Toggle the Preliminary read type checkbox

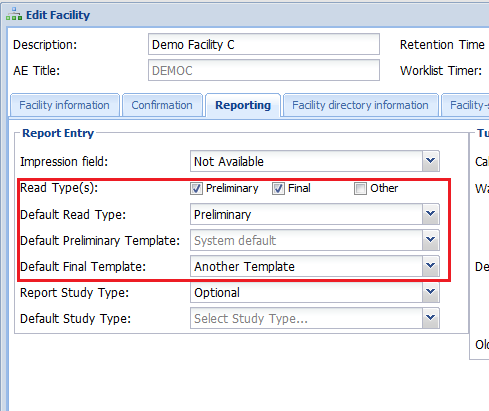point(196,188)
